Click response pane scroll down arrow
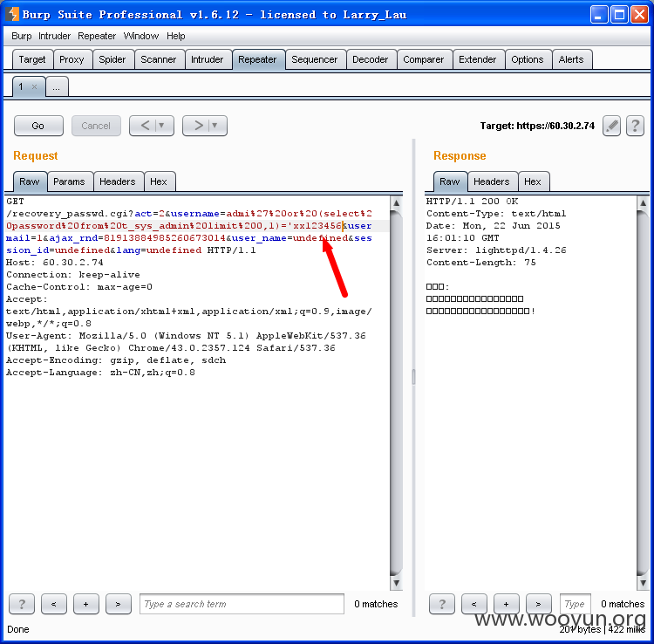654x644 pixels. (644, 583)
